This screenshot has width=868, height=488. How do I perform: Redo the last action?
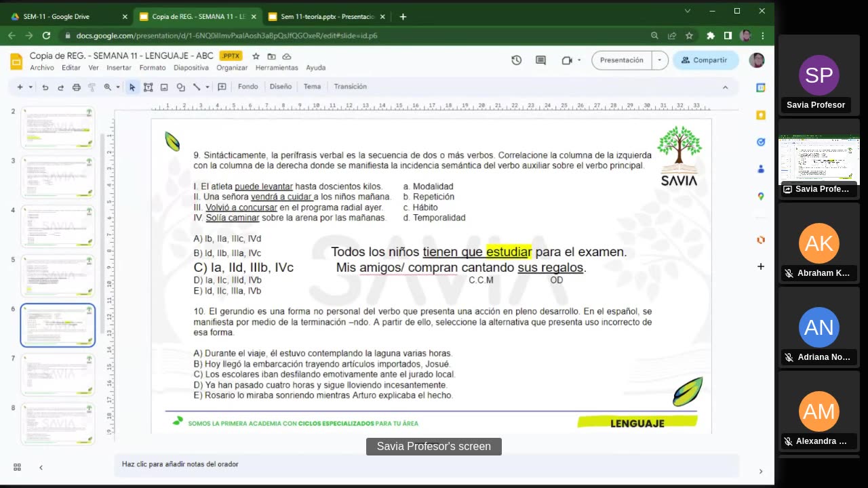click(60, 87)
